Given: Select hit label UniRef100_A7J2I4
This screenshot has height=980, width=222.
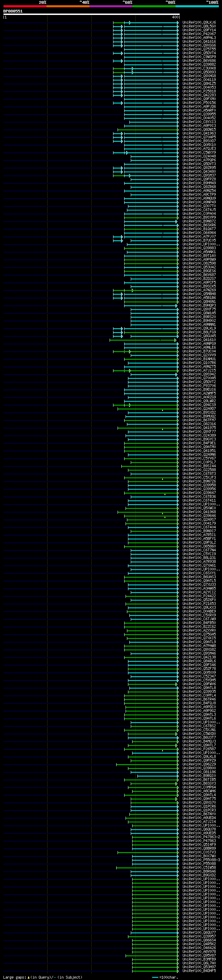Looking at the screenshot, I should [199, 821].
